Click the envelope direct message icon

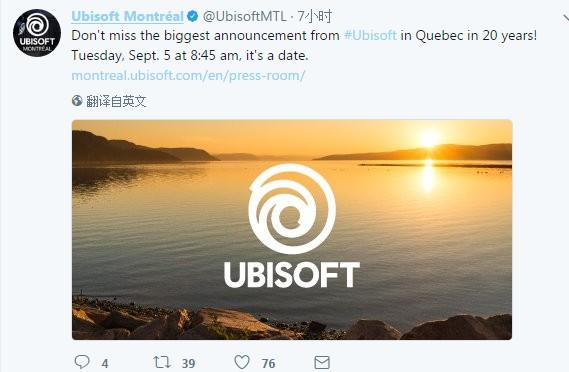point(322,362)
